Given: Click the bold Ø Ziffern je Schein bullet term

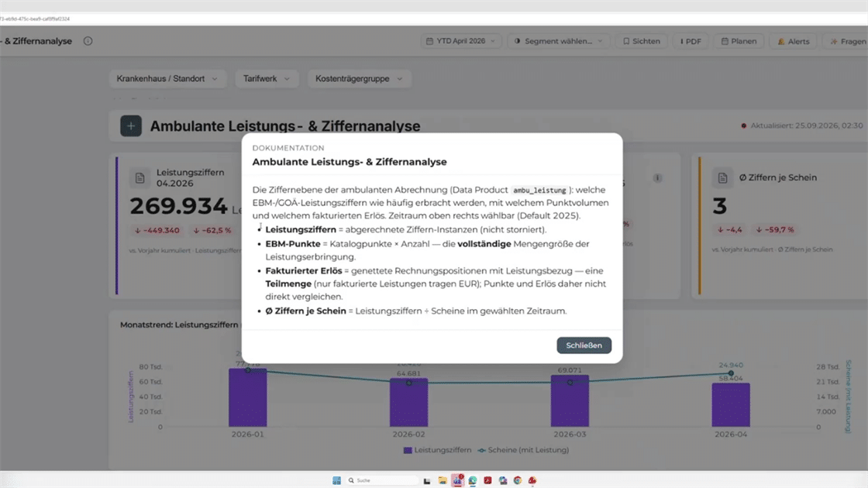Looking at the screenshot, I should coord(305,311).
